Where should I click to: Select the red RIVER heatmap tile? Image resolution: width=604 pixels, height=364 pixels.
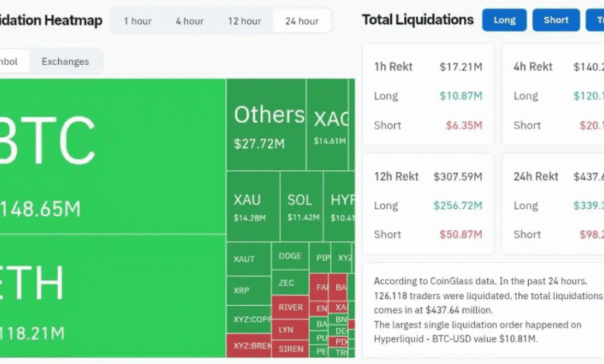pyautogui.click(x=290, y=307)
